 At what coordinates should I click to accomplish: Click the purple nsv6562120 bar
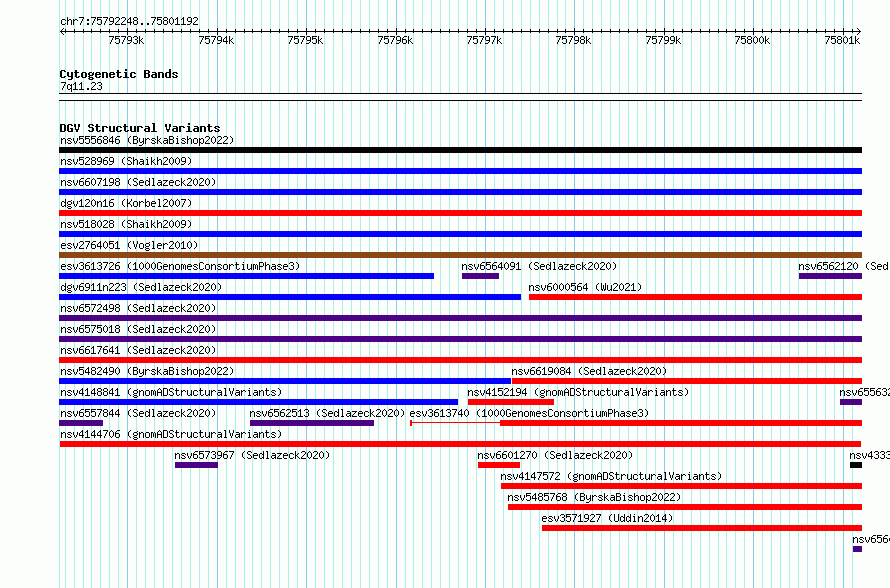(x=830, y=276)
